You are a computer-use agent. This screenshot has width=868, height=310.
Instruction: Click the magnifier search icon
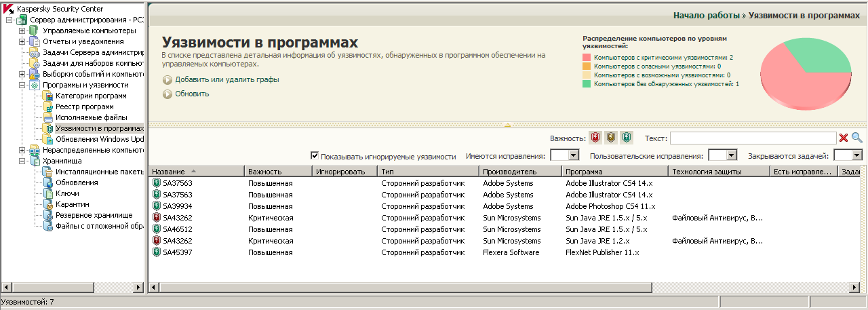pyautogui.click(x=857, y=138)
